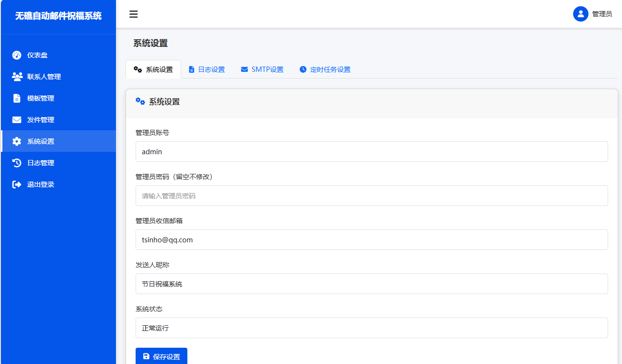Click the 发送人昵称 nickname field
The image size is (622, 364).
coord(372,284)
